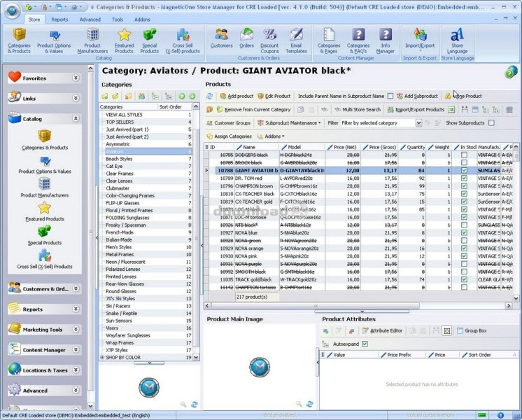Image resolution: width=522 pixels, height=420 pixels.
Task: Open Special Products in sidebar
Action: [44, 233]
